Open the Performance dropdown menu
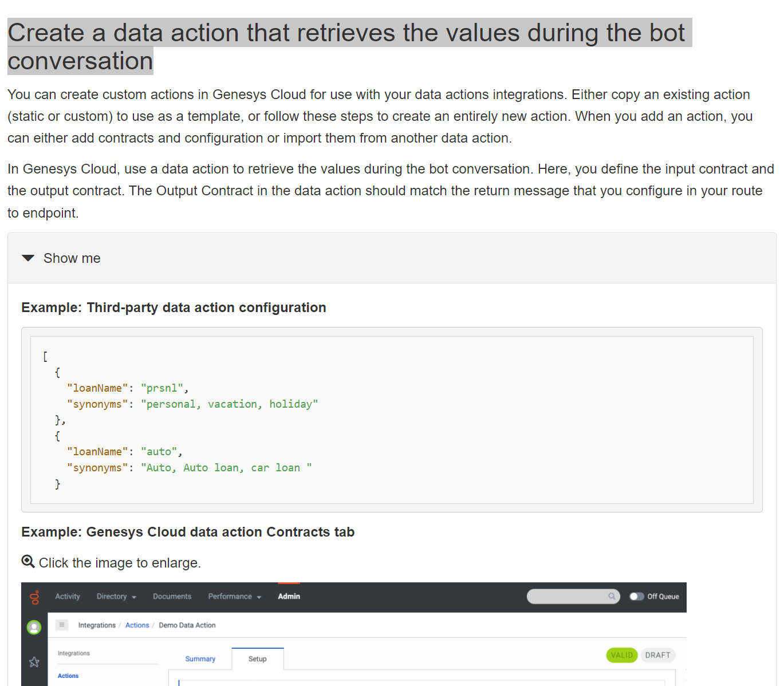 [234, 597]
